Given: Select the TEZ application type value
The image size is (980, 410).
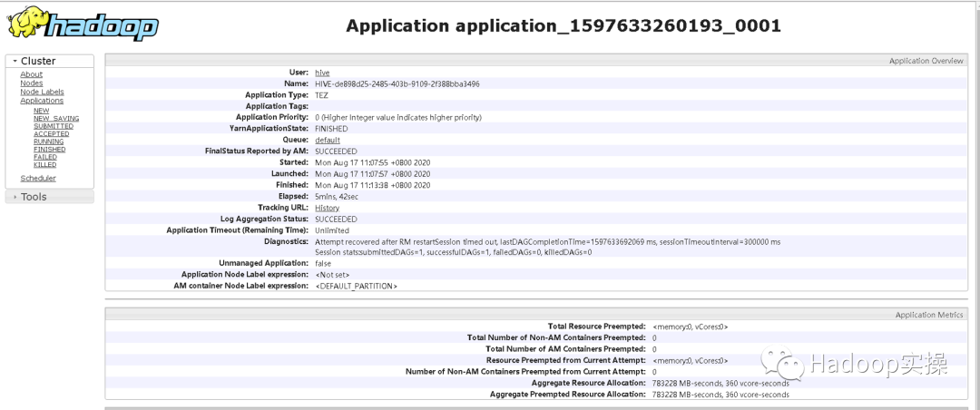Looking at the screenshot, I should 321,95.
